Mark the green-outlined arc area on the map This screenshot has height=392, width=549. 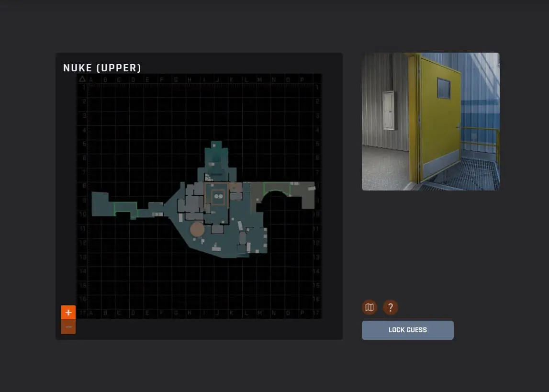(x=277, y=189)
